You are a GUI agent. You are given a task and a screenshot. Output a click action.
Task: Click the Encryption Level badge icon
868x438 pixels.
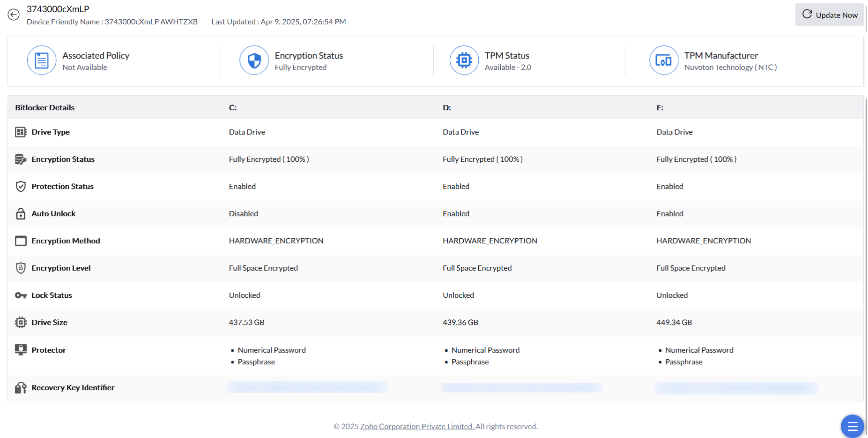(x=21, y=268)
